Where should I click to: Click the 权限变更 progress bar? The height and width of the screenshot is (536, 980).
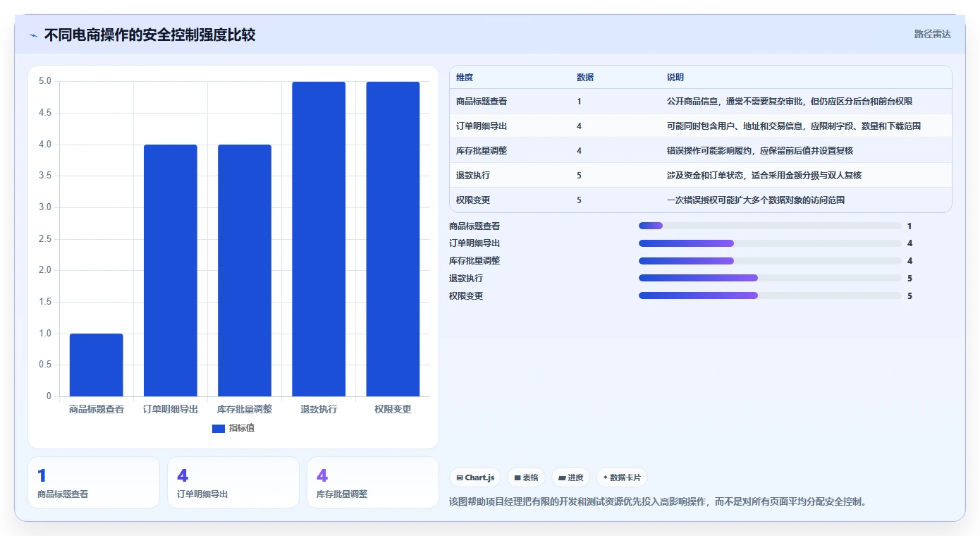tap(770, 296)
